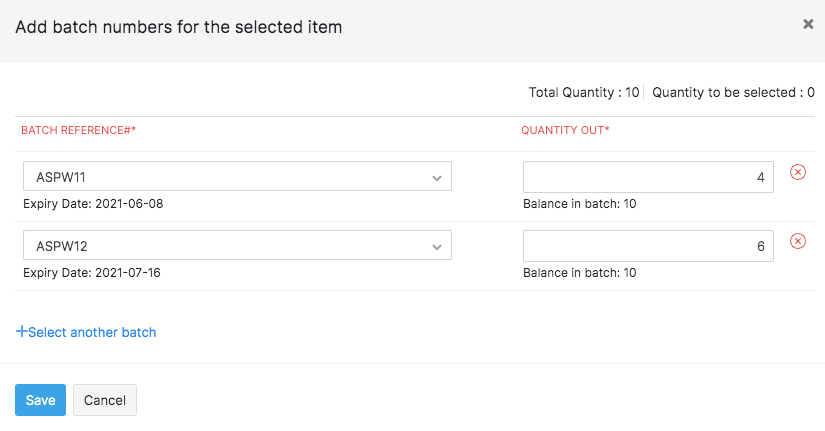The image size is (825, 431).
Task: Expand the chevron arrow beside ASPW11
Action: (437, 178)
